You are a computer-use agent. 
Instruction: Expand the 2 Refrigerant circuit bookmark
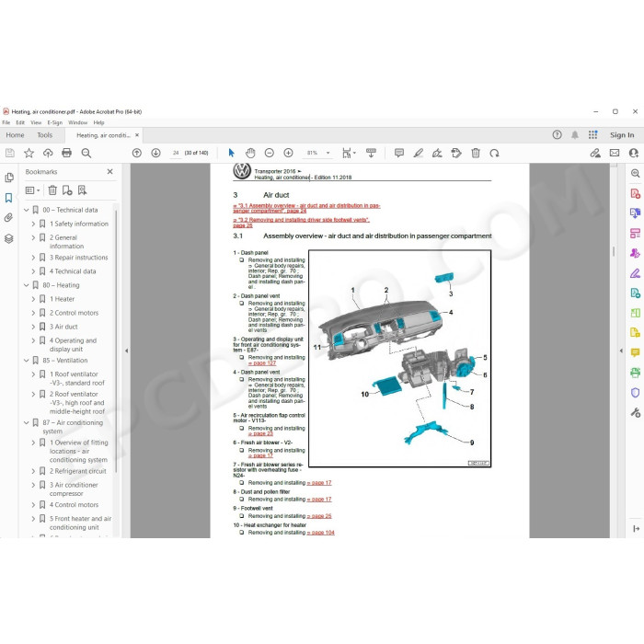tap(33, 471)
